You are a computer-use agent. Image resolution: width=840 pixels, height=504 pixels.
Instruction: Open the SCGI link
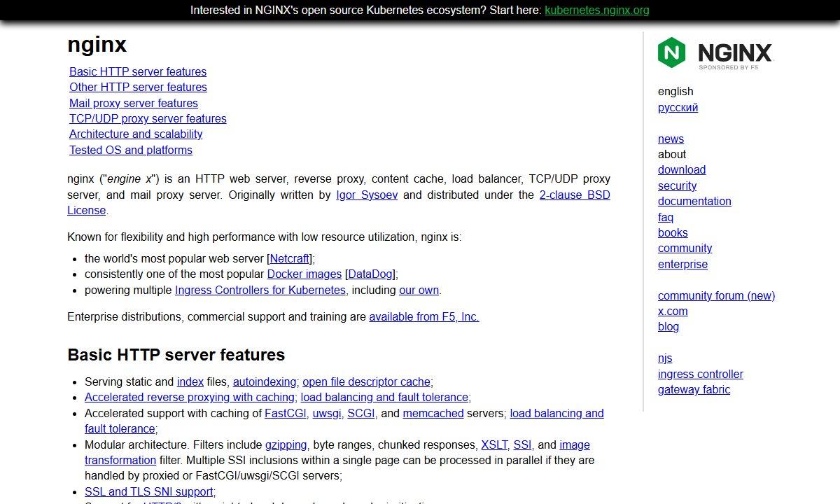pos(362,413)
